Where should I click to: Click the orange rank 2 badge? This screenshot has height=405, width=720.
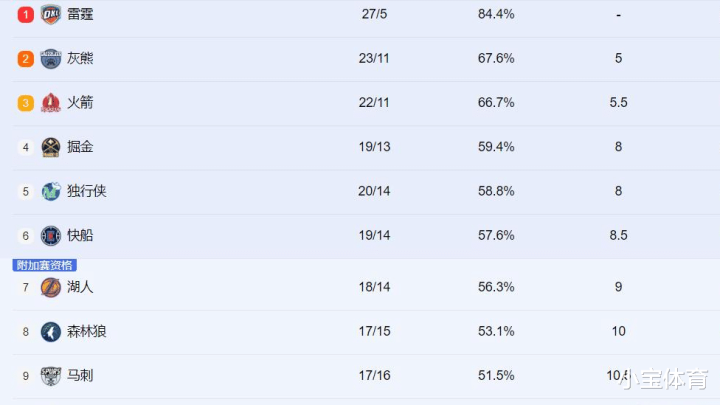(x=26, y=59)
